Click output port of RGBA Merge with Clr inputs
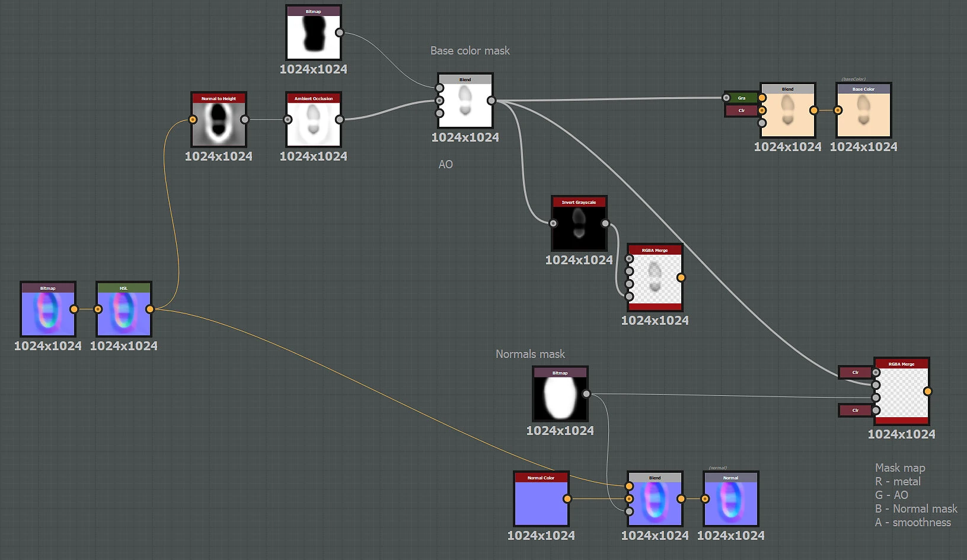Image resolution: width=967 pixels, height=560 pixels. point(928,391)
